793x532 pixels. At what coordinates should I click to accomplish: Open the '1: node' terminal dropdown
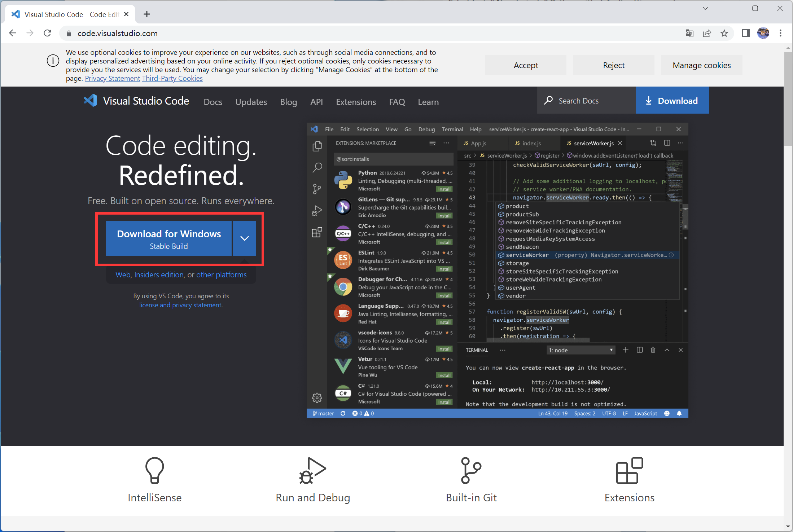[x=580, y=350]
